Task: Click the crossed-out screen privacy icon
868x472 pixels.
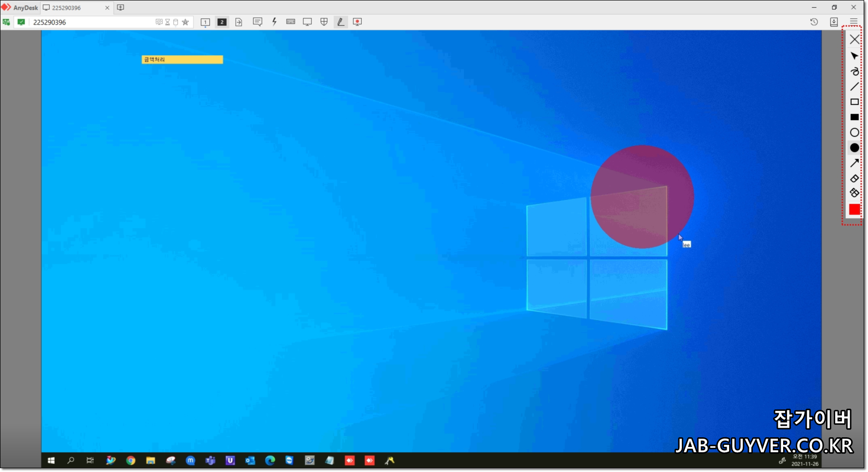Action: (159, 22)
